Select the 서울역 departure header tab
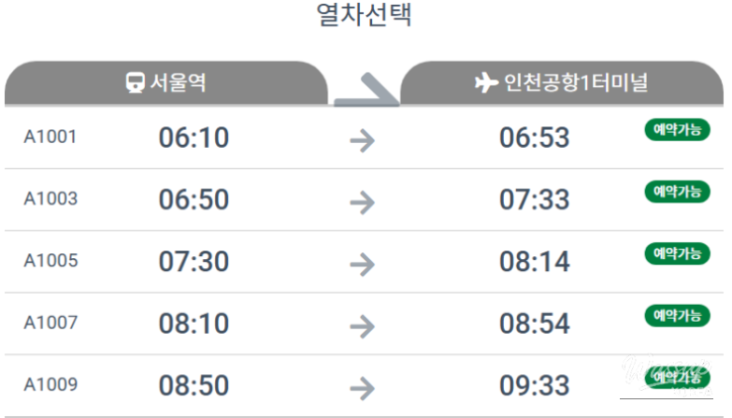Viewport: 732px width, 418px height. (166, 83)
